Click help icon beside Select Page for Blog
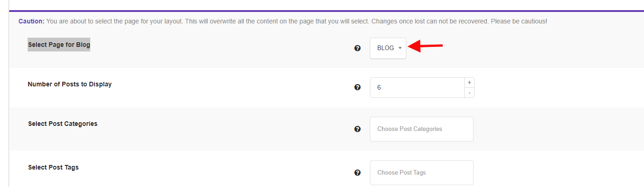Screen dimensions: 644x187 pos(357,48)
